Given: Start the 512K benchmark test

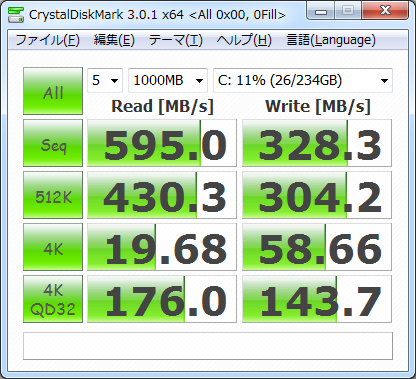Looking at the screenshot, I should tap(53, 195).
